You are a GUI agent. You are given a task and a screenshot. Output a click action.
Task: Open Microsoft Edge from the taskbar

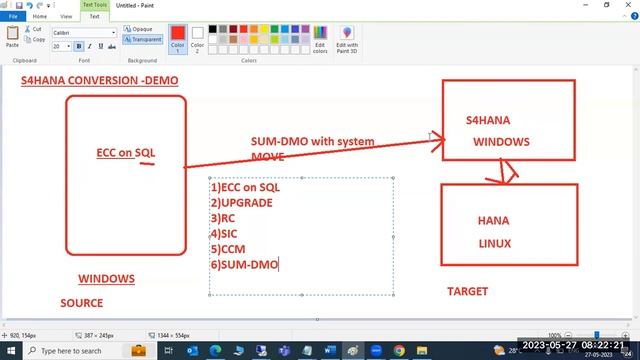click(215, 351)
